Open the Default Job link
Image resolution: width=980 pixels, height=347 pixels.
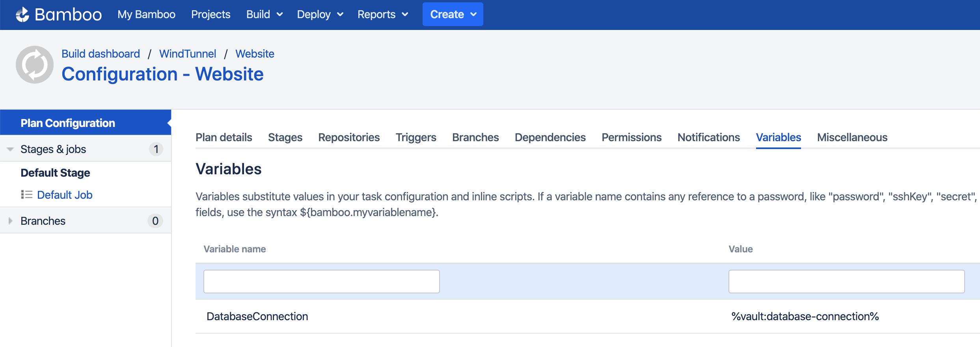tap(65, 195)
